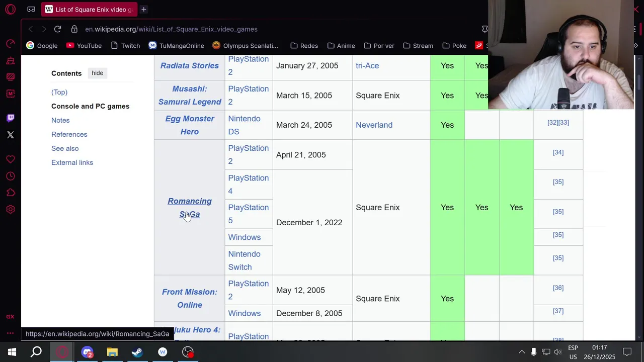Image resolution: width=644 pixels, height=362 pixels.
Task: Open history clock icon in sidebar
Action: (10, 176)
